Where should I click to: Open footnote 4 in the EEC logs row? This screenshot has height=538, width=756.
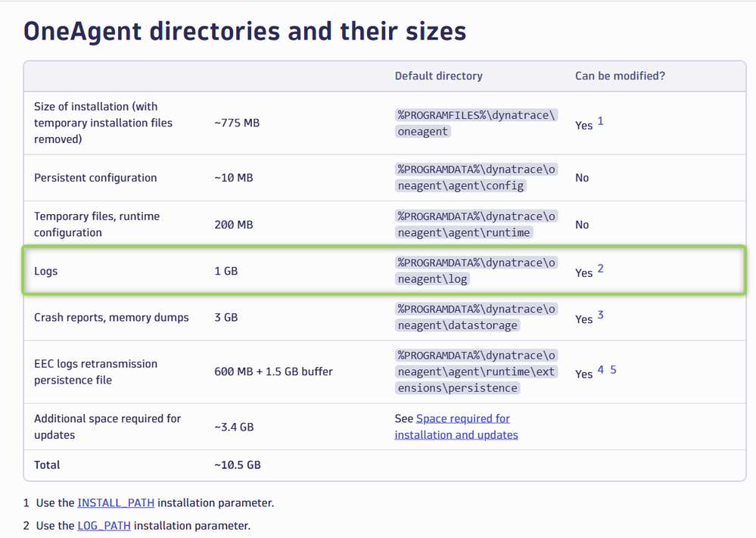pos(600,370)
